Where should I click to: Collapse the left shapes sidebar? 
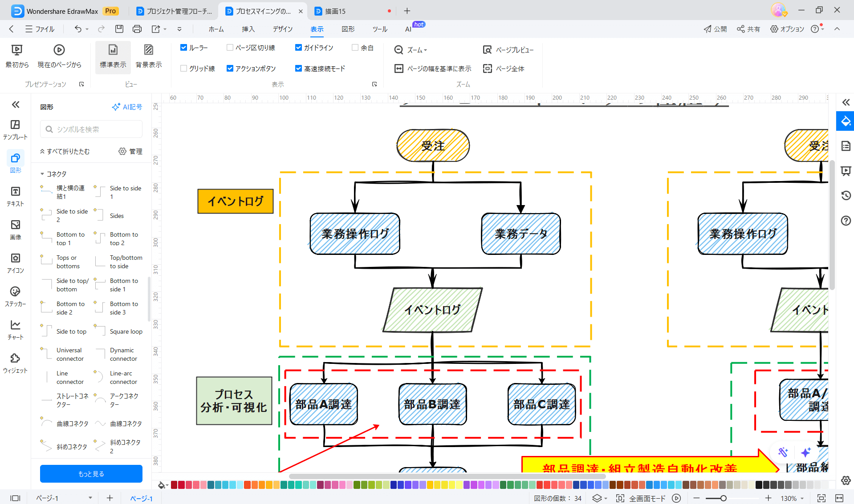(x=16, y=105)
